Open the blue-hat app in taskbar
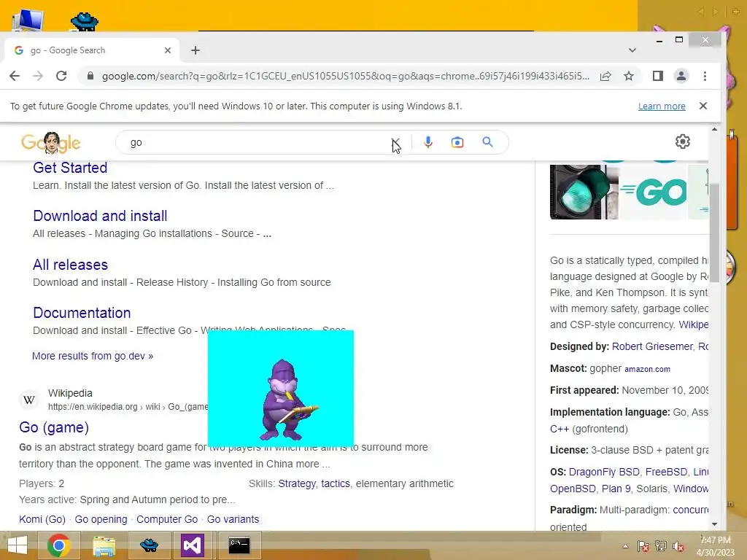The width and height of the screenshot is (747, 560). 149,545
